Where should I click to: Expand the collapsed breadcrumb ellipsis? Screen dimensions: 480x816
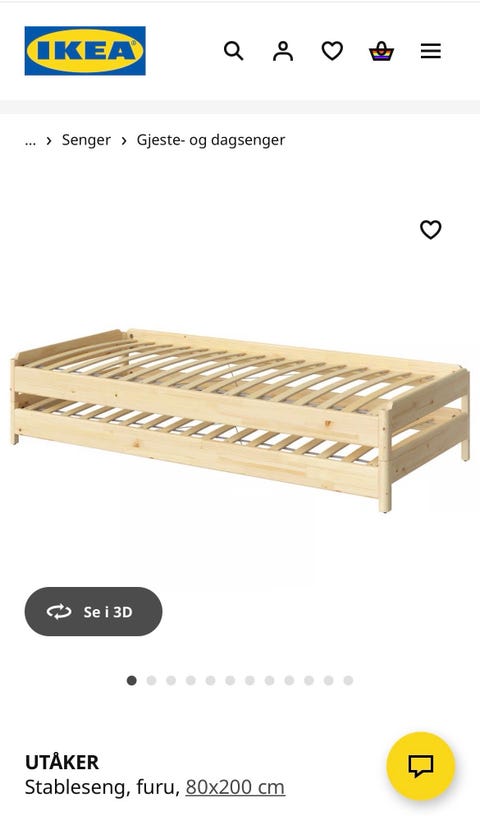point(31,141)
